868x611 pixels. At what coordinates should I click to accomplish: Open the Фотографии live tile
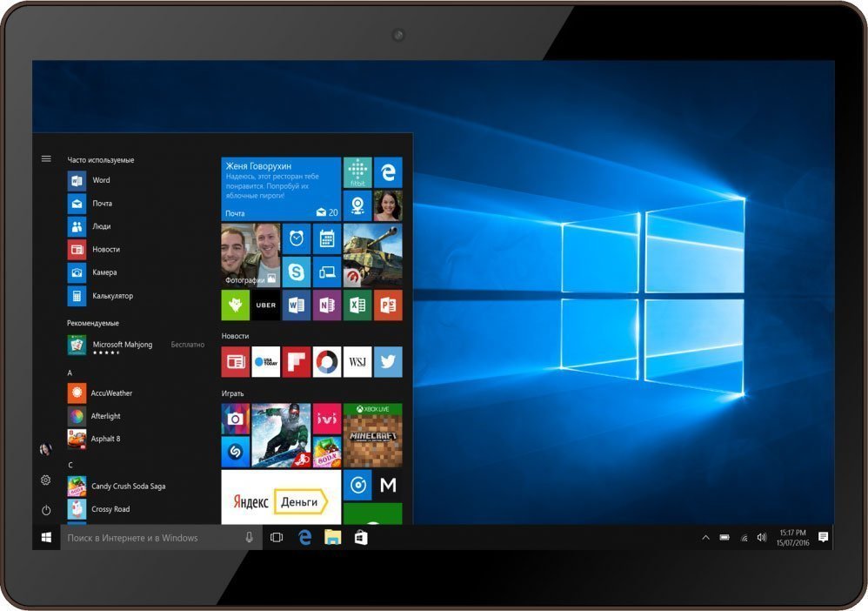point(250,255)
